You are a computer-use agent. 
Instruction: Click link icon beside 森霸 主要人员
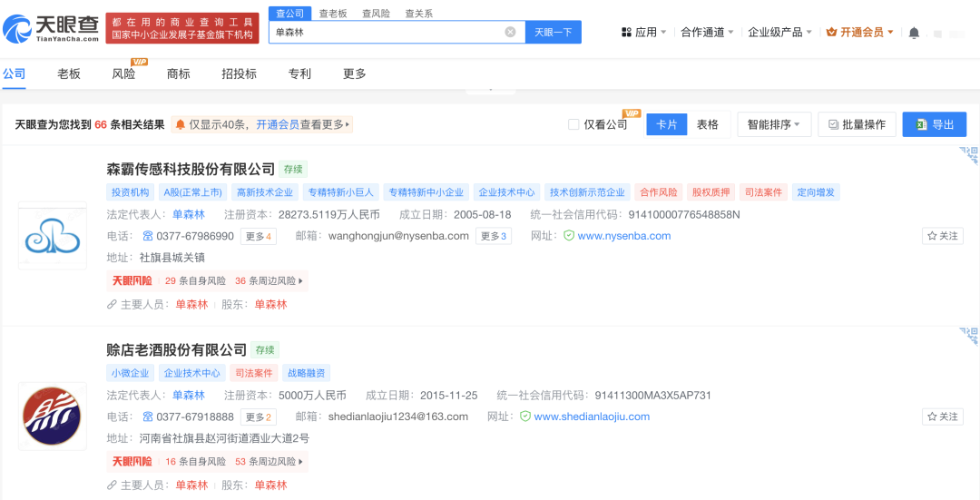click(x=112, y=304)
